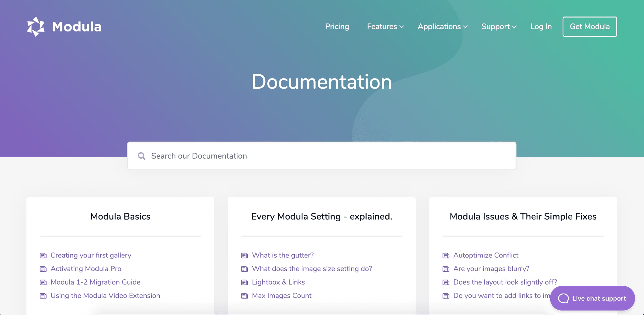Click the document icon next to Autoptimize Conflict
Screen dimensions: 644x315
coord(445,255)
